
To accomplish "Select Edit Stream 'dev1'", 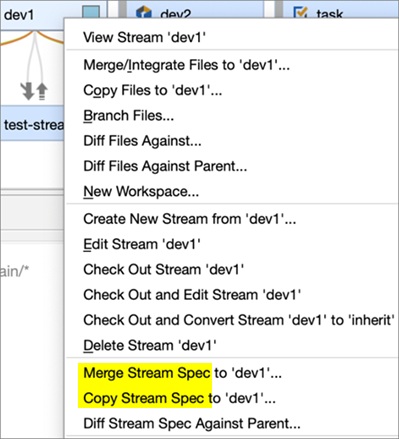I will click(142, 244).
